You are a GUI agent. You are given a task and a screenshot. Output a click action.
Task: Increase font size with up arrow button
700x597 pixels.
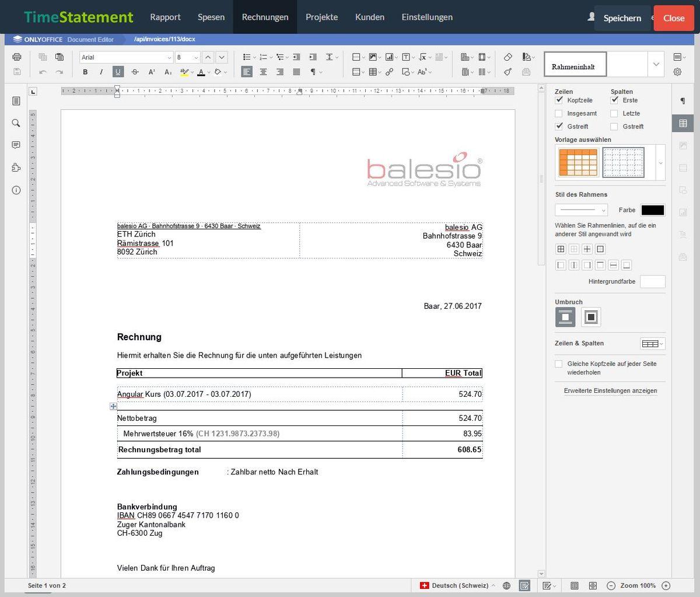tap(208, 57)
